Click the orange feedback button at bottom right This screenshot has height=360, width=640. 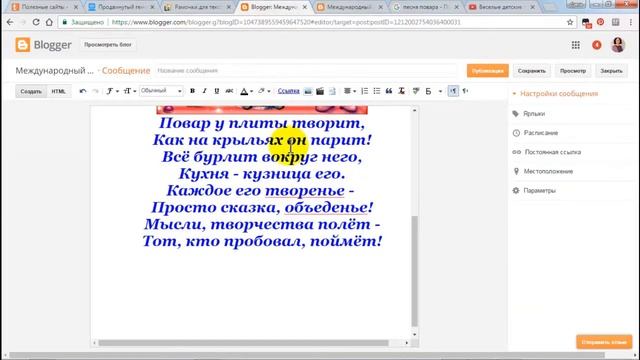click(604, 342)
